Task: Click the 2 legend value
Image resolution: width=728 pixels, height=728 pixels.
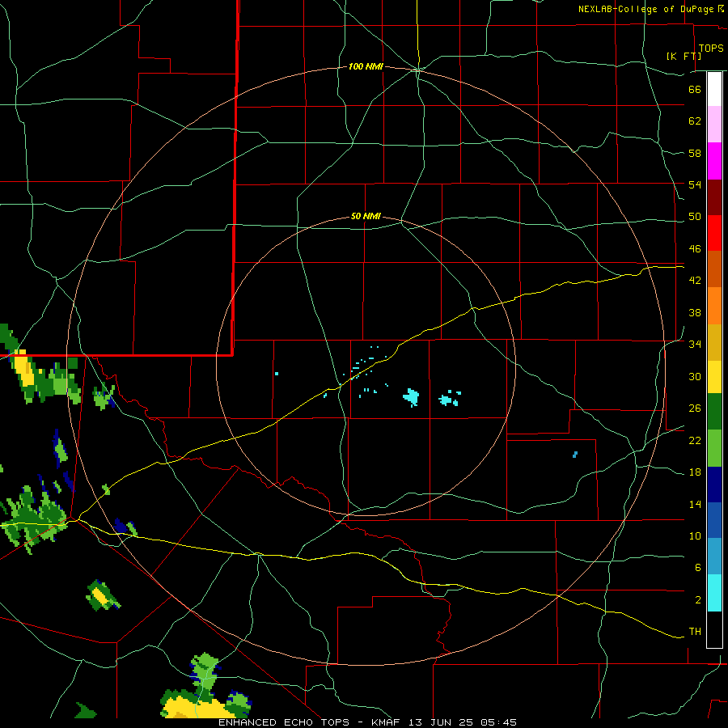Action: pyautogui.click(x=697, y=599)
